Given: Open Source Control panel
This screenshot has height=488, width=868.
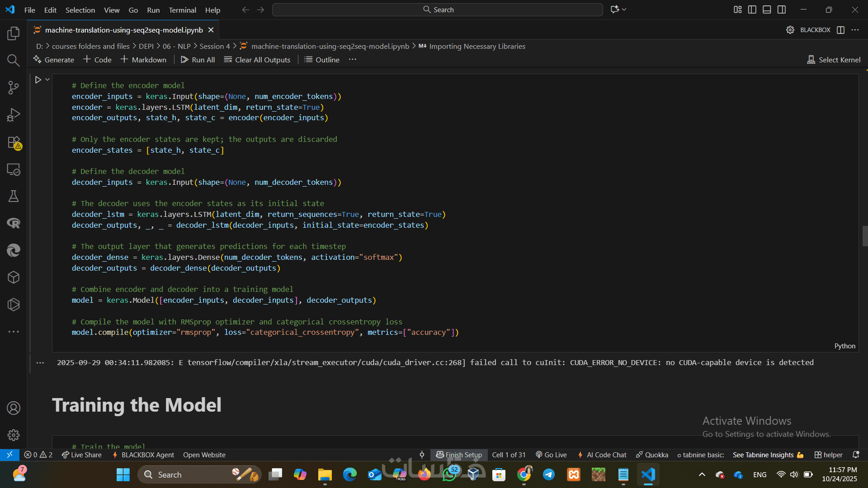Looking at the screenshot, I should [x=14, y=88].
